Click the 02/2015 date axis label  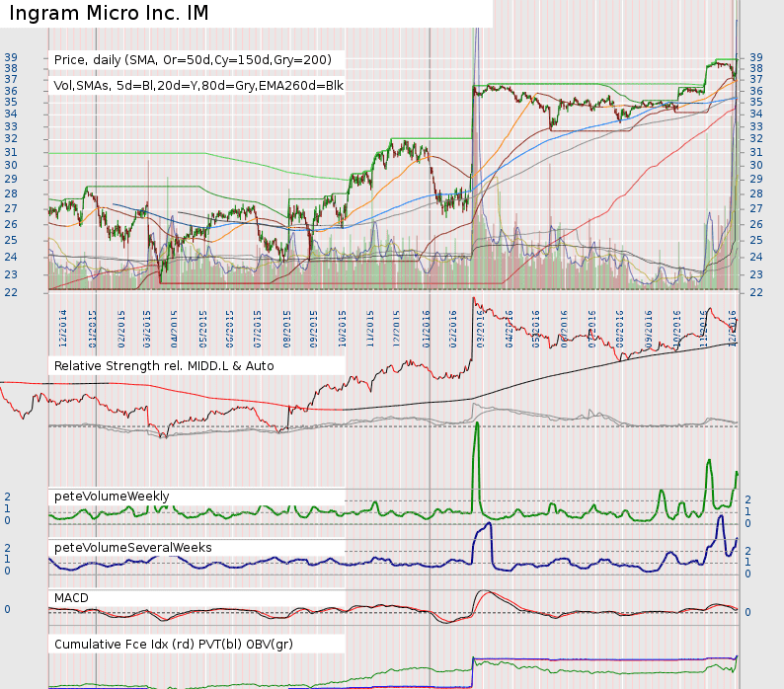tap(121, 329)
